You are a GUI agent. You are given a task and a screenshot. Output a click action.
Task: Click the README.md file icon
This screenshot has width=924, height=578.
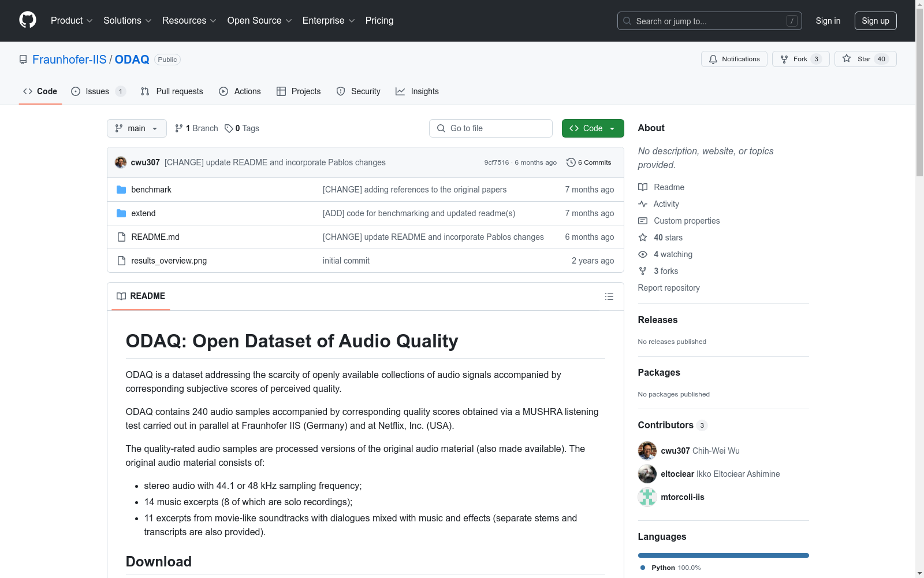click(x=121, y=237)
